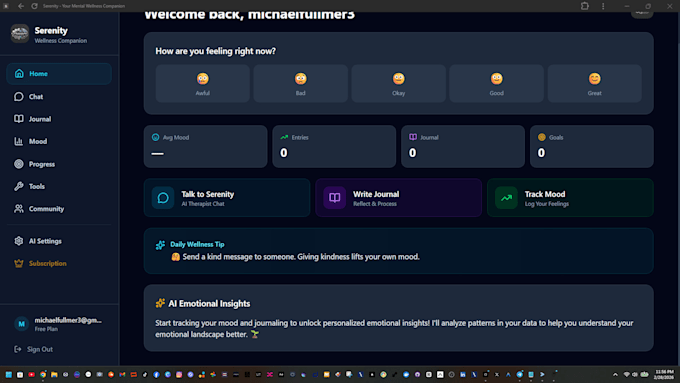Click the Wi-Fi network tray icon
Viewport: 680px width, 383px height.
(x=627, y=374)
